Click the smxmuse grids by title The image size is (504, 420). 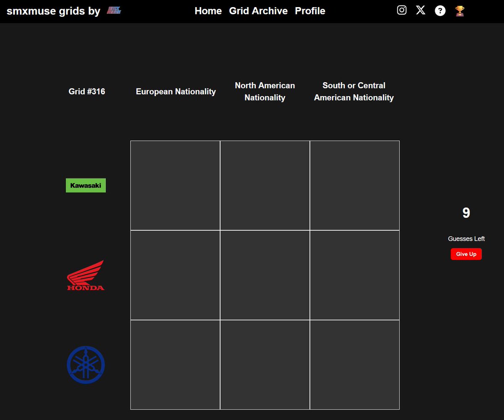53,11
